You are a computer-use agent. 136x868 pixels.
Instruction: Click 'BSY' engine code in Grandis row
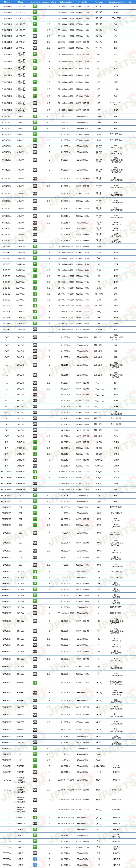[x=116, y=484]
